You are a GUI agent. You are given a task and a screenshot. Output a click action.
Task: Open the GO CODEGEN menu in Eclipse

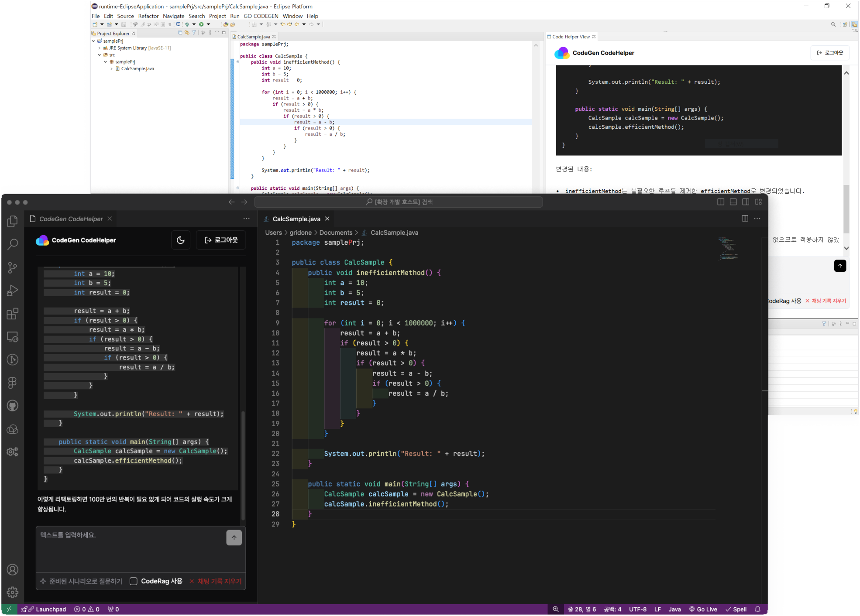(x=261, y=16)
